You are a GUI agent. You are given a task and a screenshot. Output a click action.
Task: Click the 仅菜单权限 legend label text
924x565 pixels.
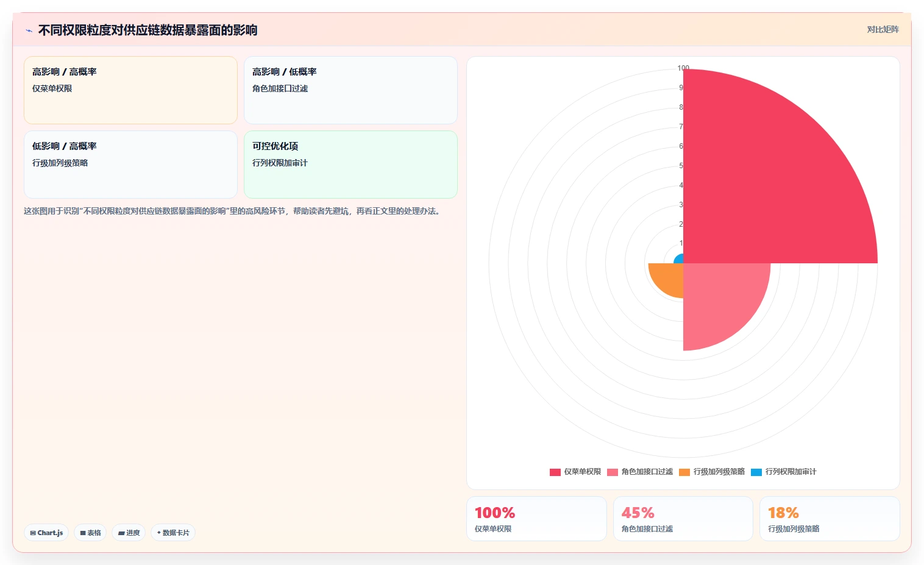[582, 472]
